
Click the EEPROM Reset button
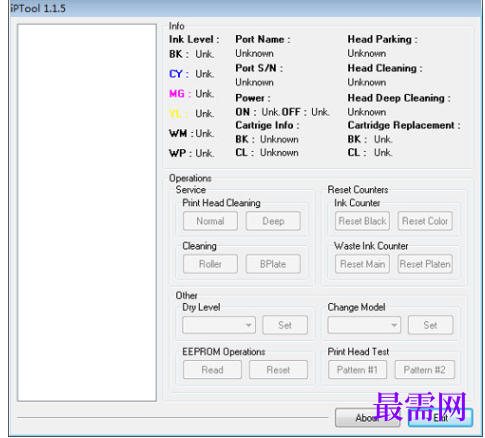pos(278,370)
